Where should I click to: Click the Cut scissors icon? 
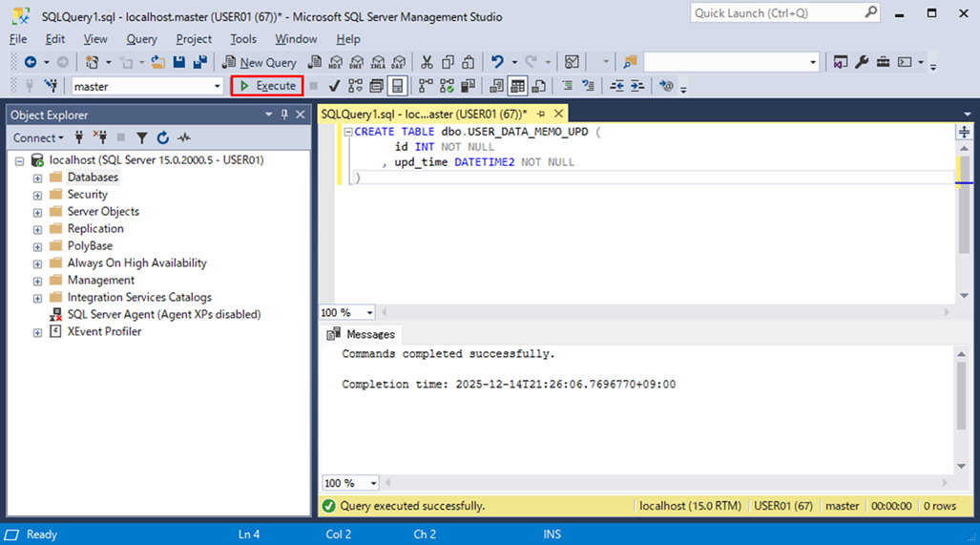click(427, 62)
